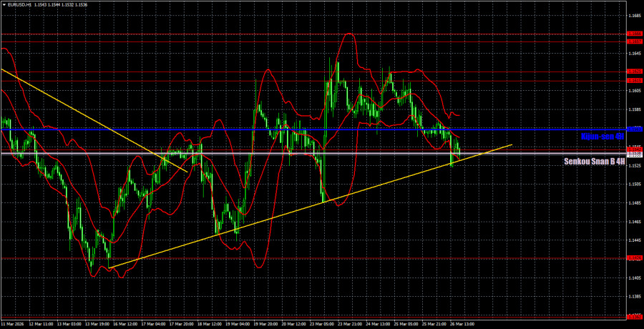Click the 26 Mar 13:00 time label
Viewport: 644px width, 329px height.
(x=463, y=325)
